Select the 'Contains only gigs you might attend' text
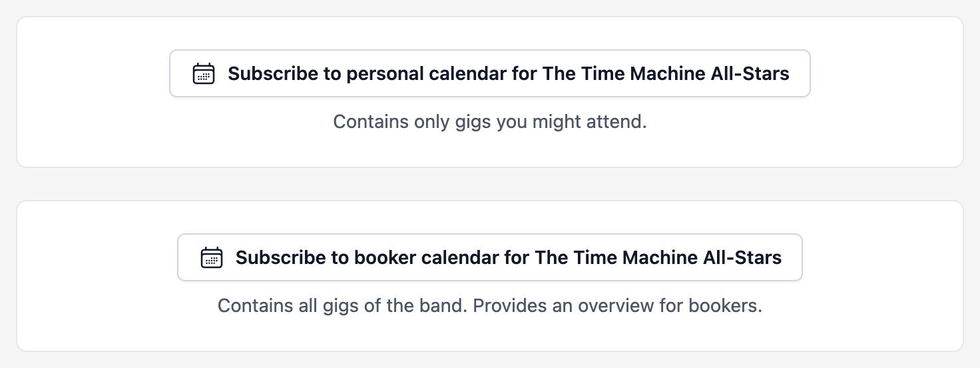 [490, 122]
